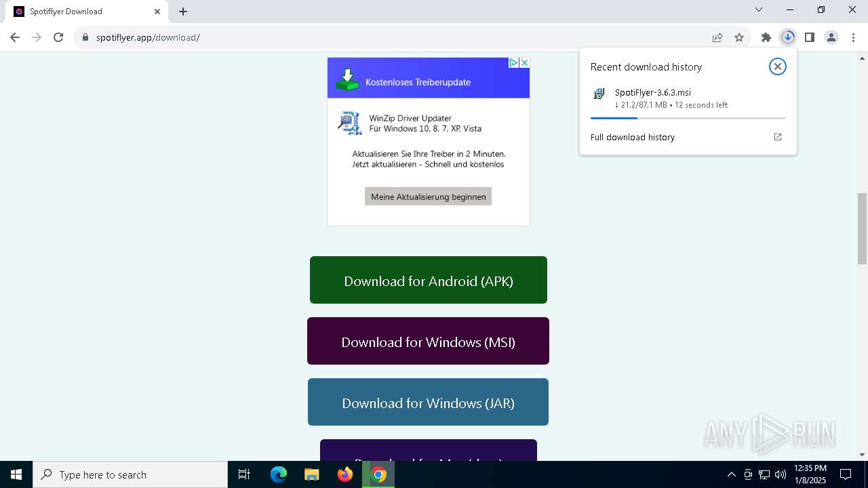Click the address bar URL
Screen dimensions: 868x488
(148, 37)
